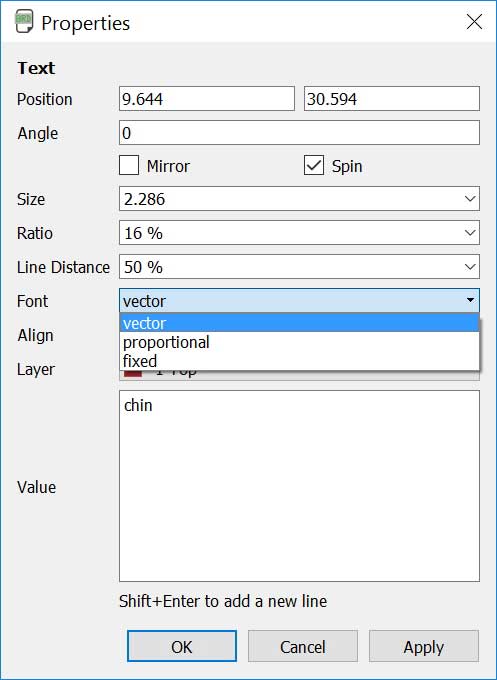The width and height of the screenshot is (497, 680).
Task: Focus the Position Y field 30.594
Action: click(392, 98)
